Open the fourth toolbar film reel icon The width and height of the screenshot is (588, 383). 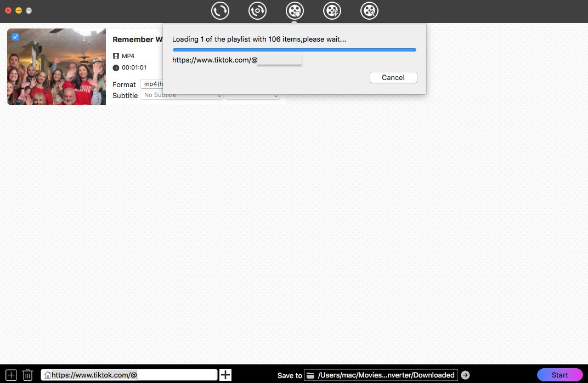[x=332, y=10]
